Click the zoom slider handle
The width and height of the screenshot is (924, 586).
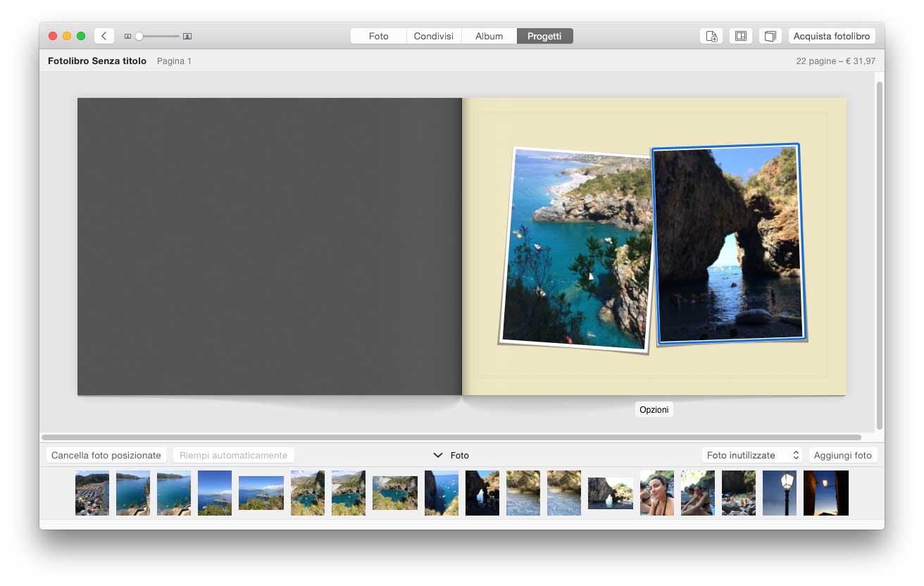click(x=139, y=36)
